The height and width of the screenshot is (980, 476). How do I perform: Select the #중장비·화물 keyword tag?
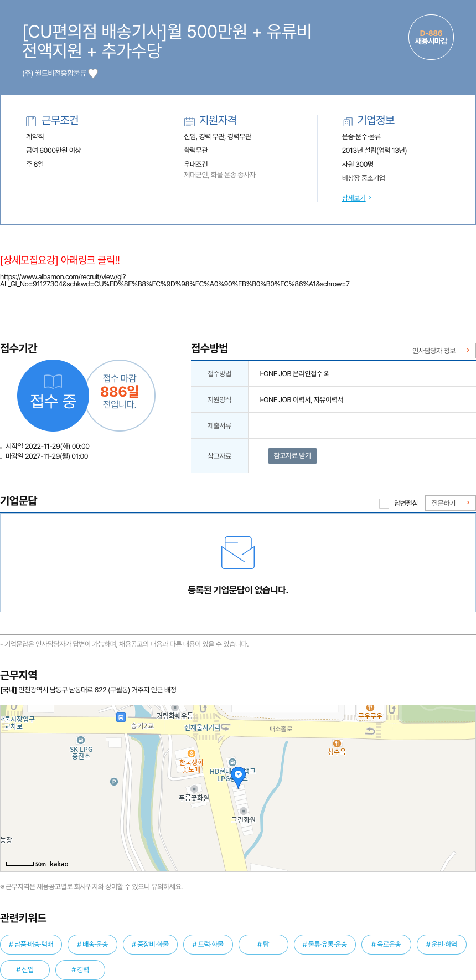click(x=150, y=944)
